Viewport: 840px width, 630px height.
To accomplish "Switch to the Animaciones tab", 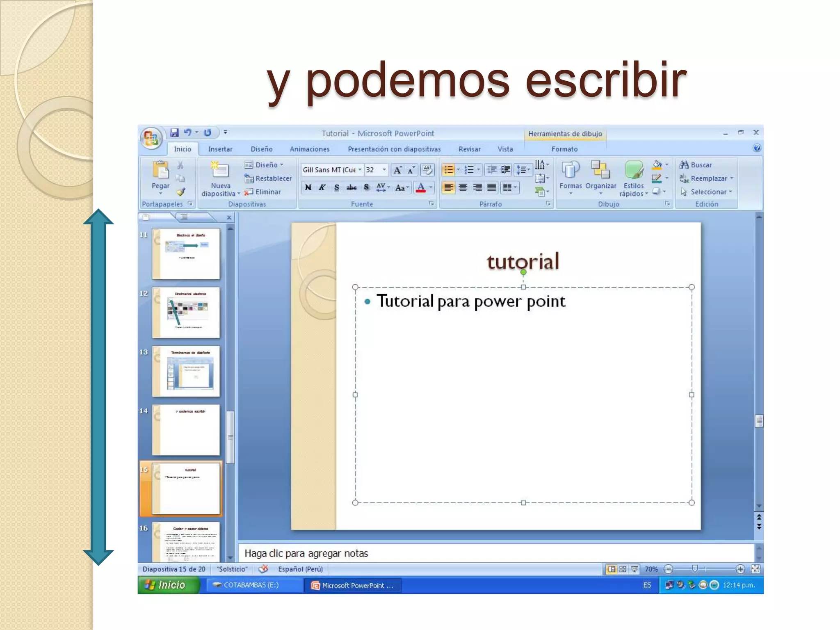I will [x=310, y=149].
